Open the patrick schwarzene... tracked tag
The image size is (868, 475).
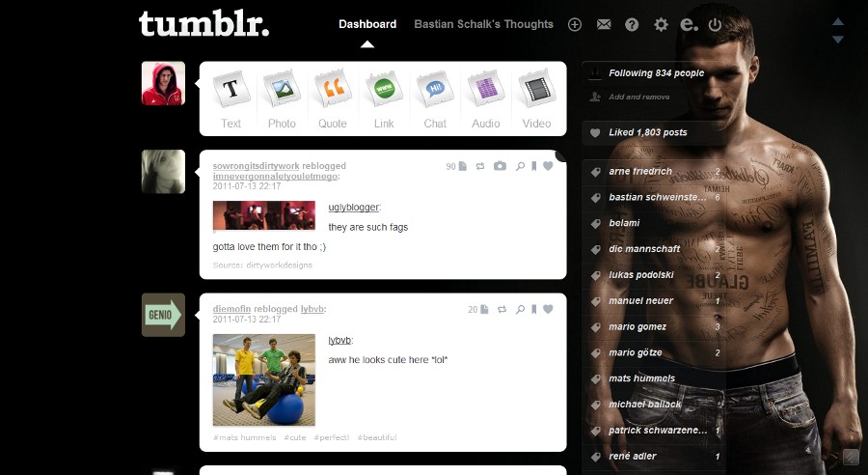[x=653, y=431]
